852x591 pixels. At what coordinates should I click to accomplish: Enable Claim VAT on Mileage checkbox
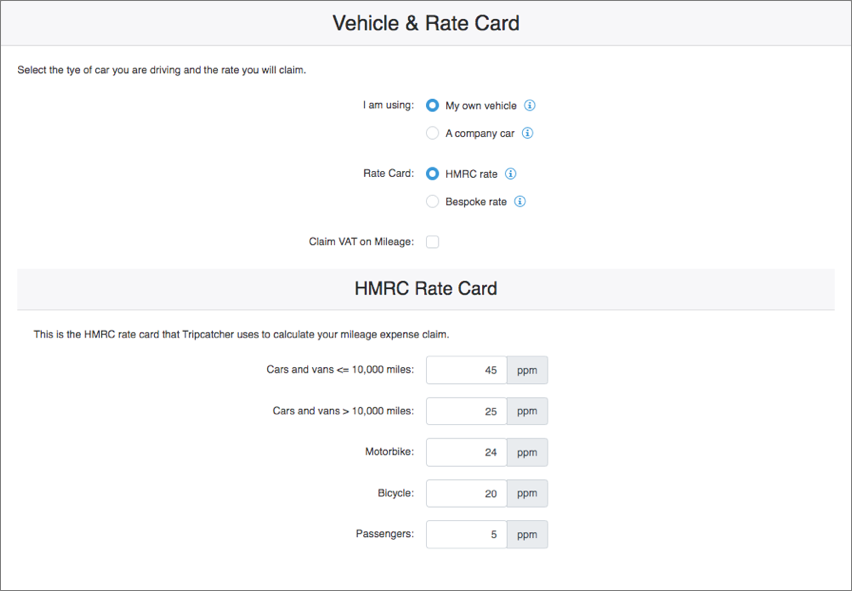coord(432,242)
